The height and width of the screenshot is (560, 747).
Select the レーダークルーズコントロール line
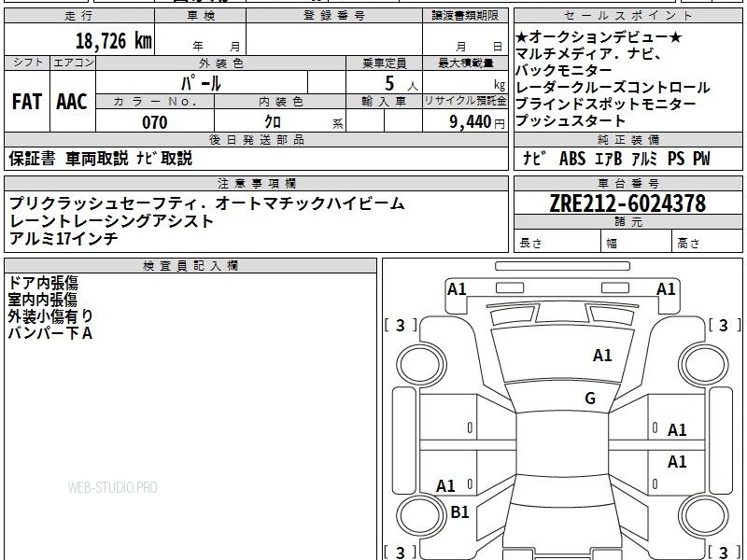613,87
